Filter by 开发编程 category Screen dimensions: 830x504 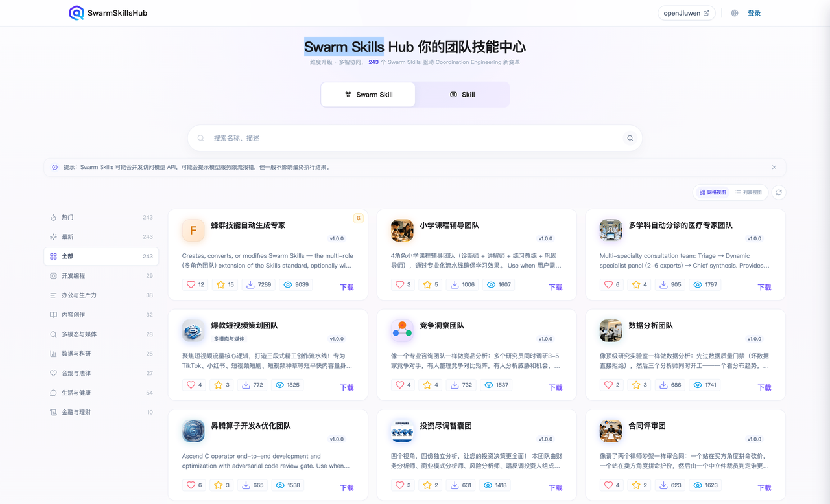101,276
